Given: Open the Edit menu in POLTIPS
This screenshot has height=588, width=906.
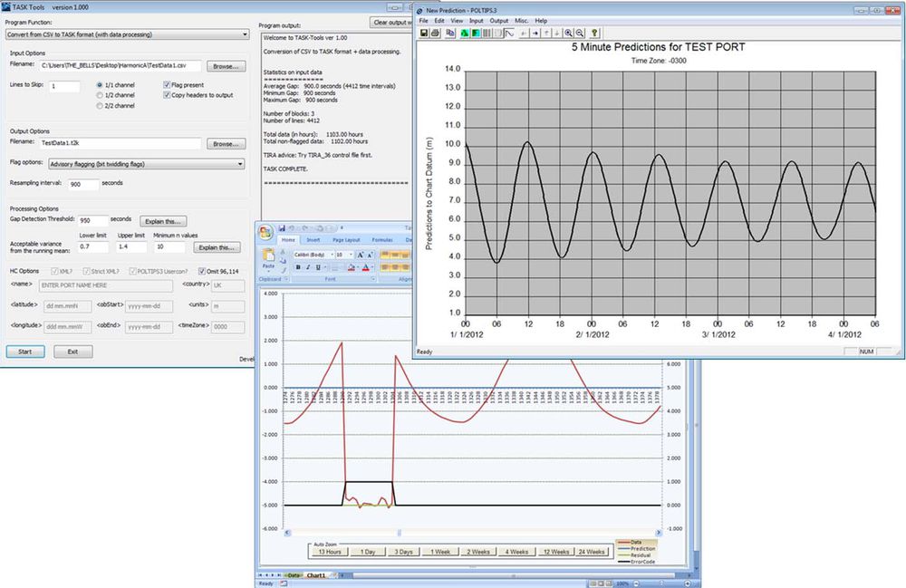Looking at the screenshot, I should pyautogui.click(x=439, y=21).
